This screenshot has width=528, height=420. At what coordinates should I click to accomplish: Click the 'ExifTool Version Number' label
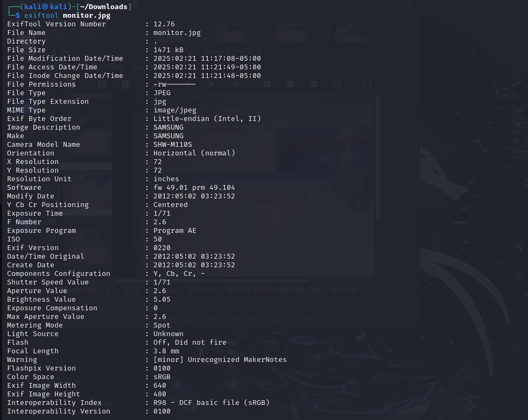pos(57,24)
